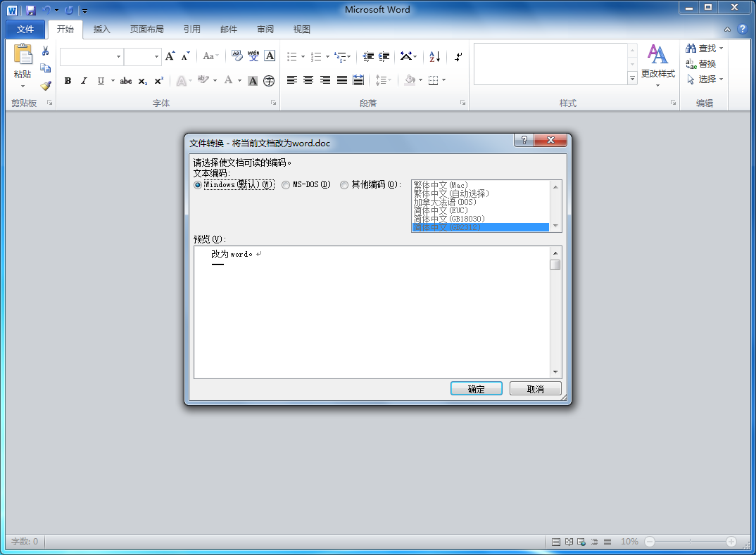
Task: Open the line spacing dropdown
Action: point(384,80)
